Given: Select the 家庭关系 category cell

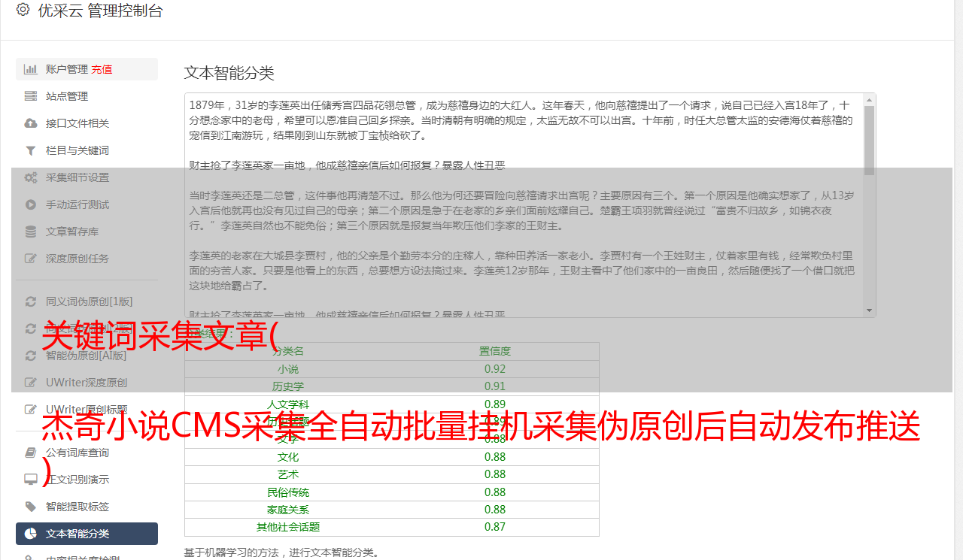Looking at the screenshot, I should coord(288,510).
